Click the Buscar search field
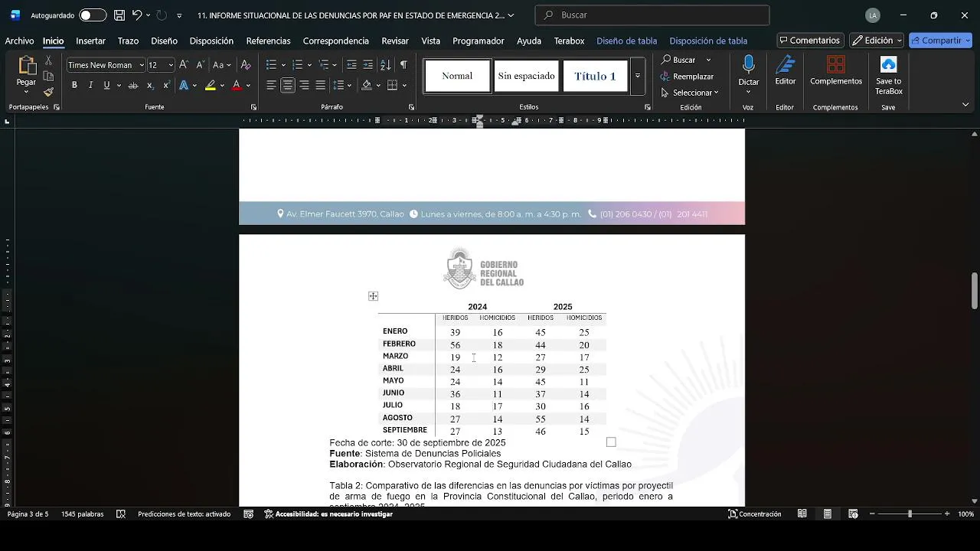The height and width of the screenshot is (551, 980). (x=652, y=15)
